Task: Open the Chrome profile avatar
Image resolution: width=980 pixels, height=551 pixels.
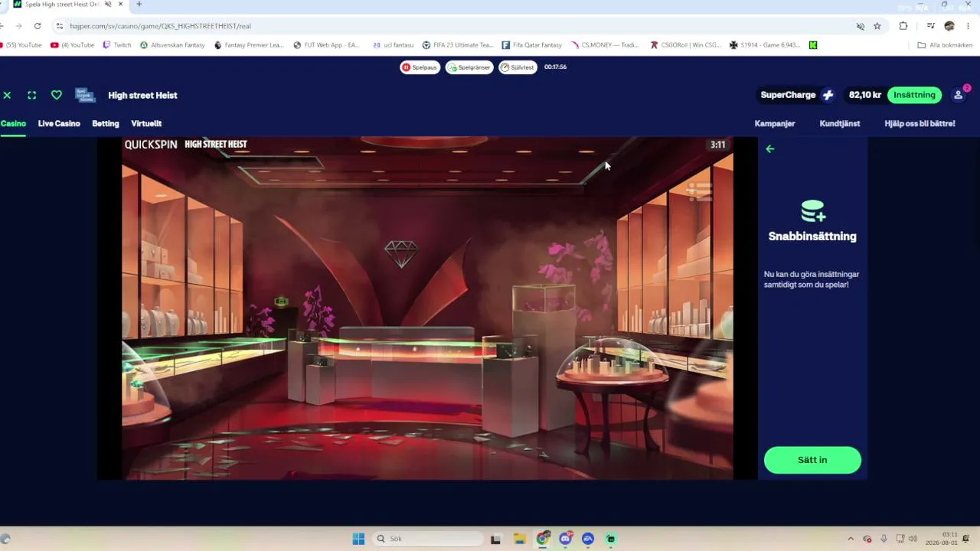Action: [x=949, y=26]
